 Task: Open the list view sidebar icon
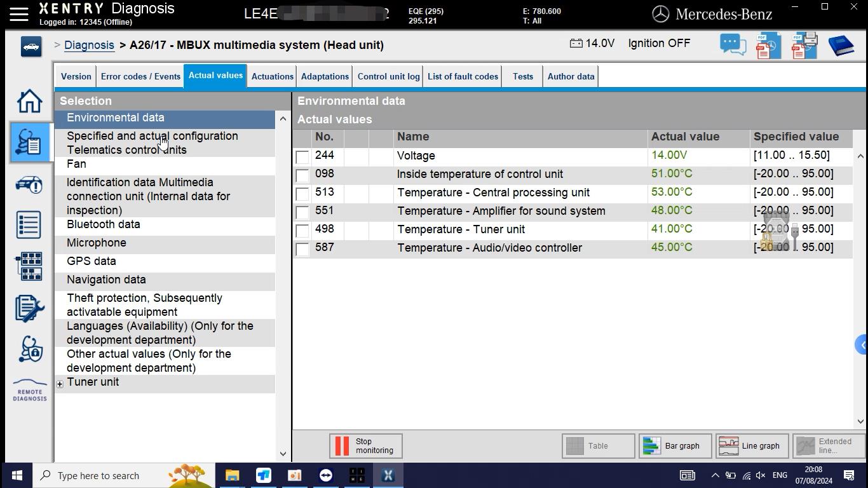pos(29,225)
